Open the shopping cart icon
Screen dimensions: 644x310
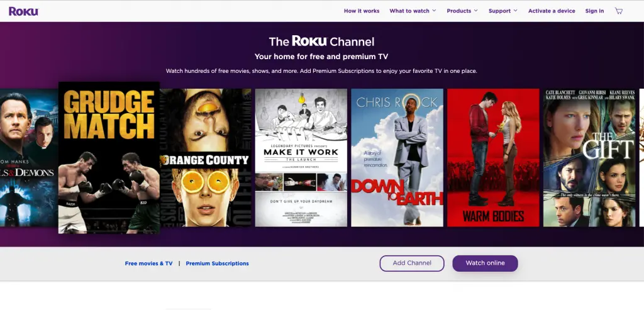click(619, 11)
